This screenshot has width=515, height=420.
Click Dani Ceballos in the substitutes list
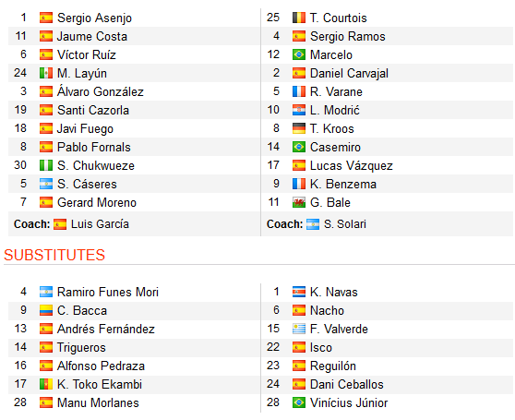pos(346,384)
